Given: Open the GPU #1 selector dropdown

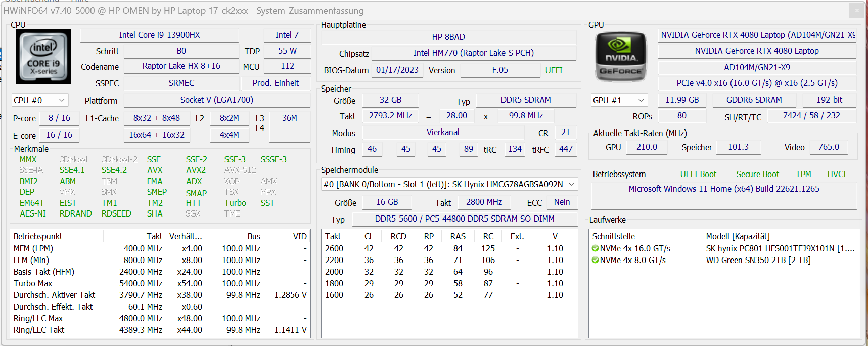Looking at the screenshot, I should pos(619,100).
